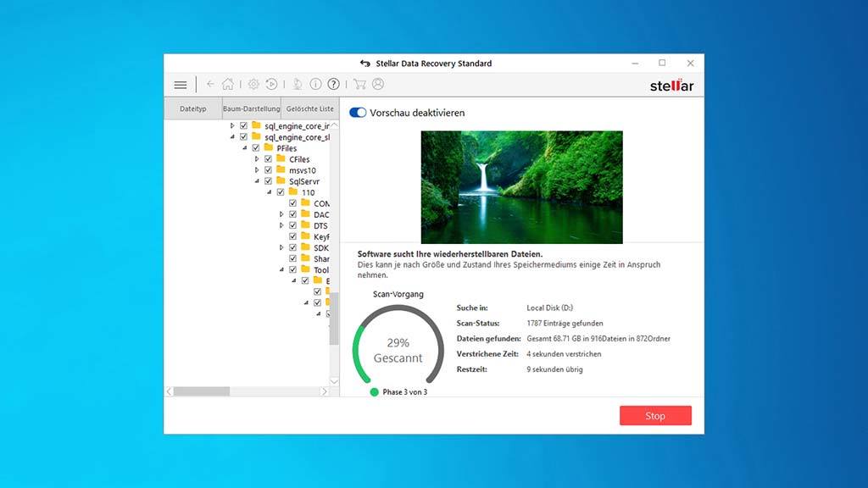This screenshot has width=868, height=488.
Task: Uncheck the DAC folder checkbox
Action: pyautogui.click(x=292, y=214)
